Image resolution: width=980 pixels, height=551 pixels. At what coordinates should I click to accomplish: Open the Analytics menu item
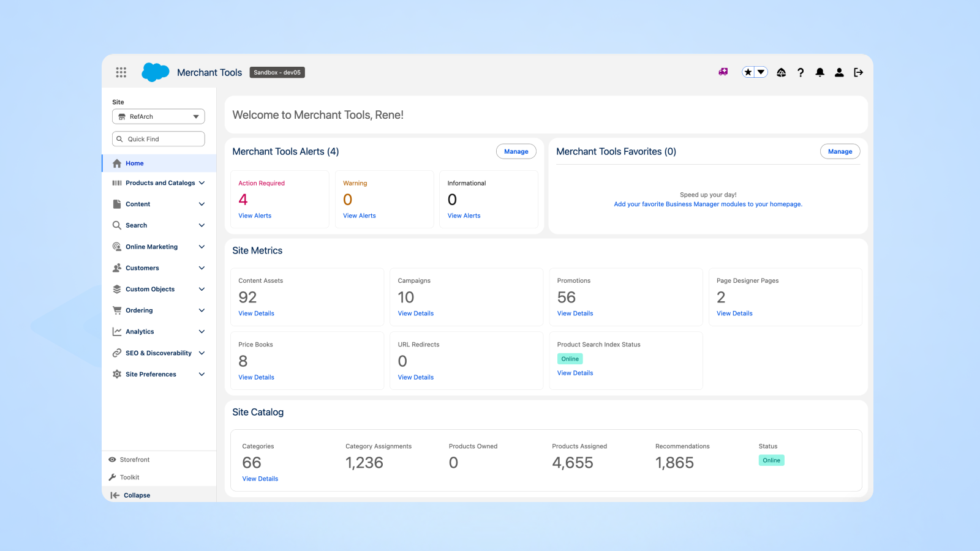(140, 331)
